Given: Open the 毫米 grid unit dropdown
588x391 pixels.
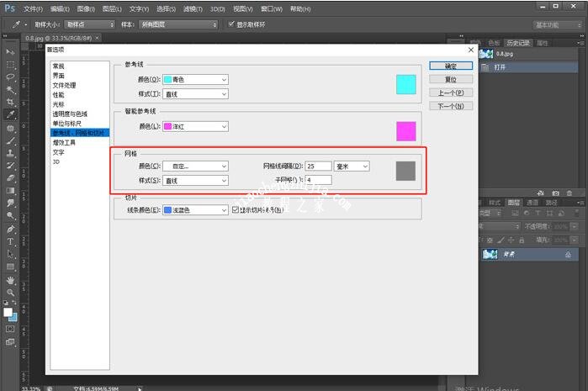Looking at the screenshot, I should (352, 166).
